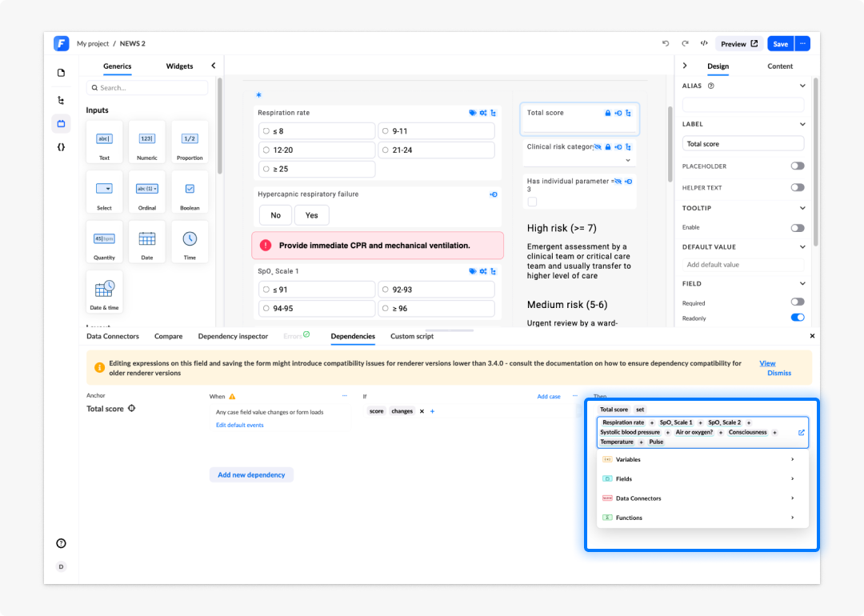Expand the Functions list
Screen dimensions: 864x616
point(702,518)
